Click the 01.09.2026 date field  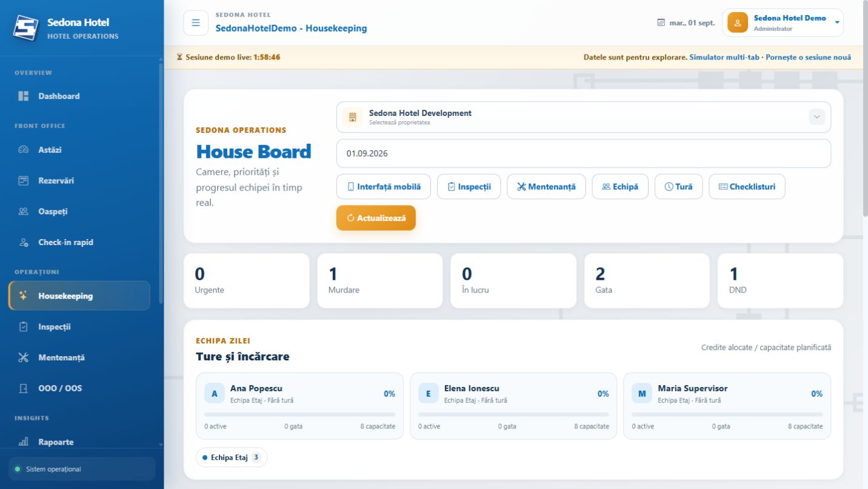click(584, 153)
